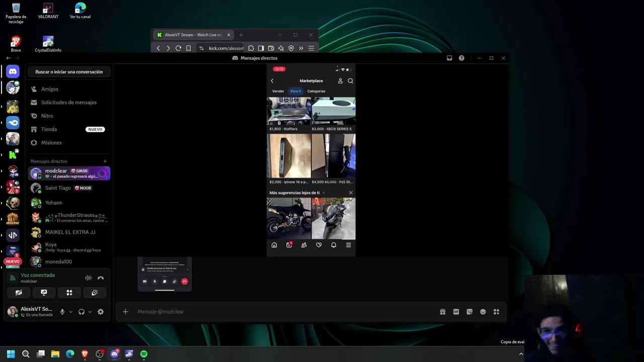
Task: Open Spotify from the taskbar
Action: coord(144,354)
